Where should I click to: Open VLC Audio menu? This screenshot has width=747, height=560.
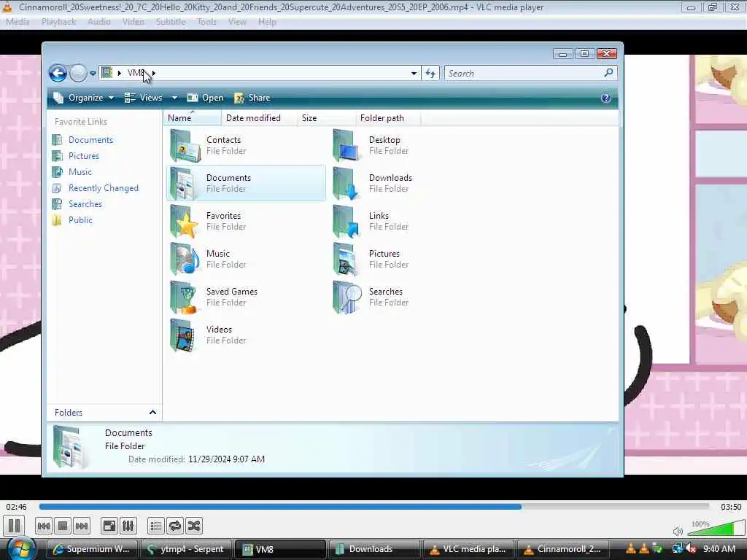point(98,22)
